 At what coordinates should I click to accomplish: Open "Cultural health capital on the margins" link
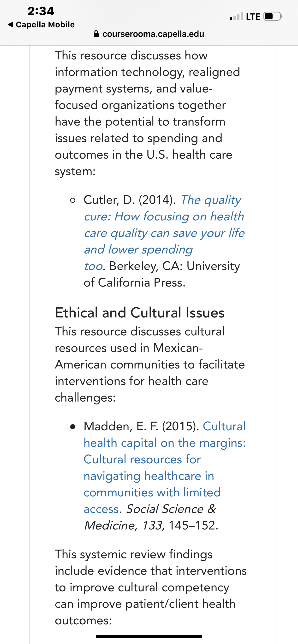165,467
